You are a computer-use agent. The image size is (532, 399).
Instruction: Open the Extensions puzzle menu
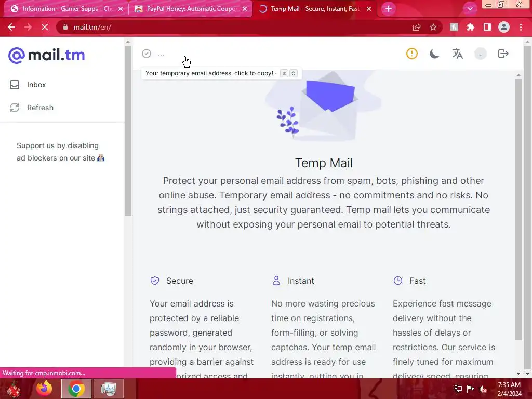[x=471, y=27]
